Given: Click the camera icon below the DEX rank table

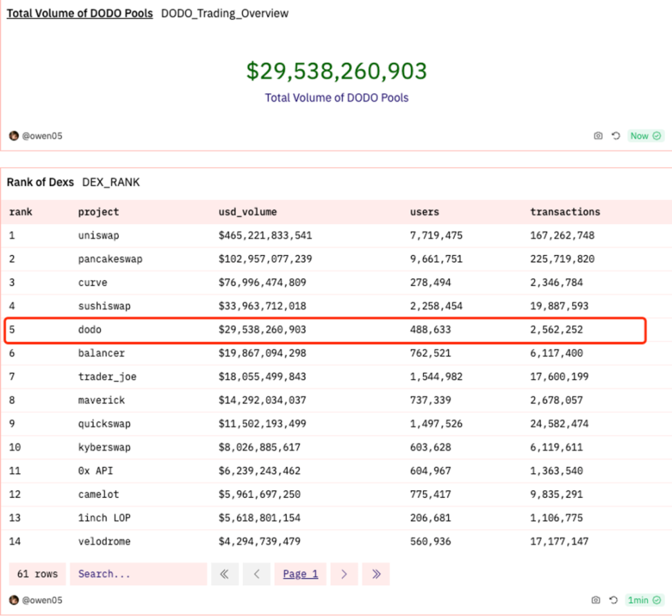Looking at the screenshot, I should click(x=595, y=600).
